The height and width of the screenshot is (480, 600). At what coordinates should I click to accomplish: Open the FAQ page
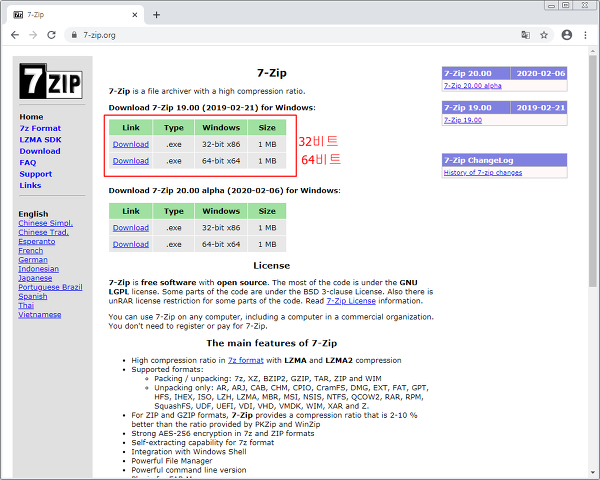pos(28,163)
